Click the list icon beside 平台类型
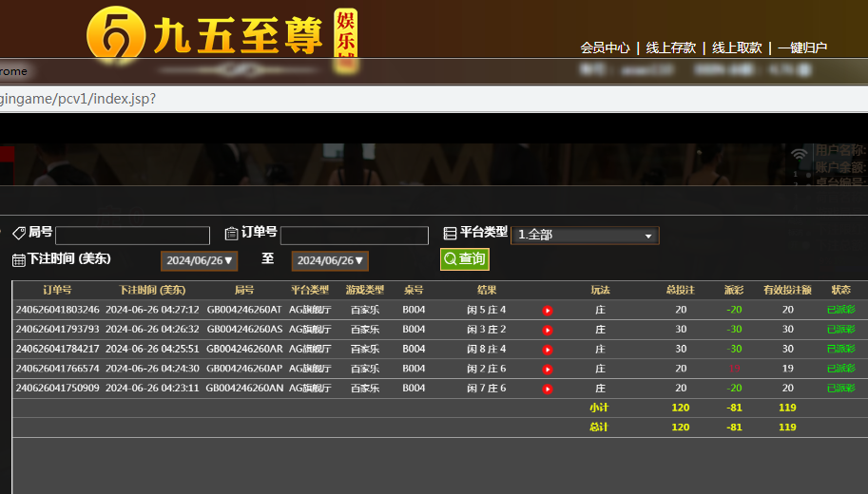The width and height of the screenshot is (868, 494). point(451,233)
